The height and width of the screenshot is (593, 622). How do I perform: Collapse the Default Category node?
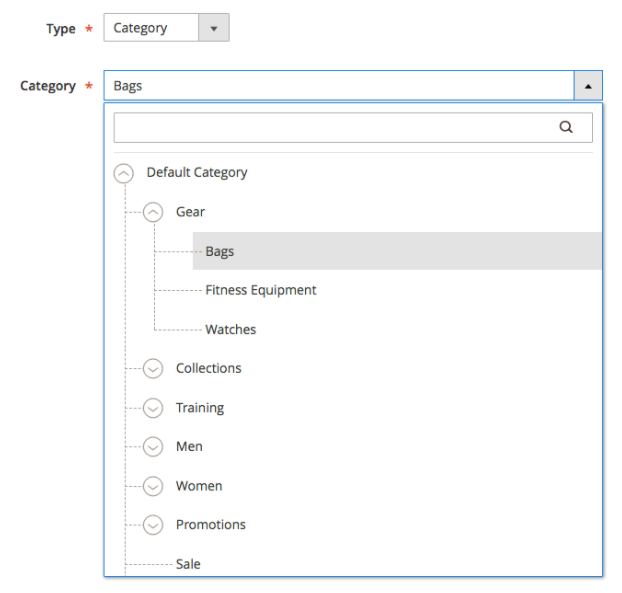tap(124, 173)
